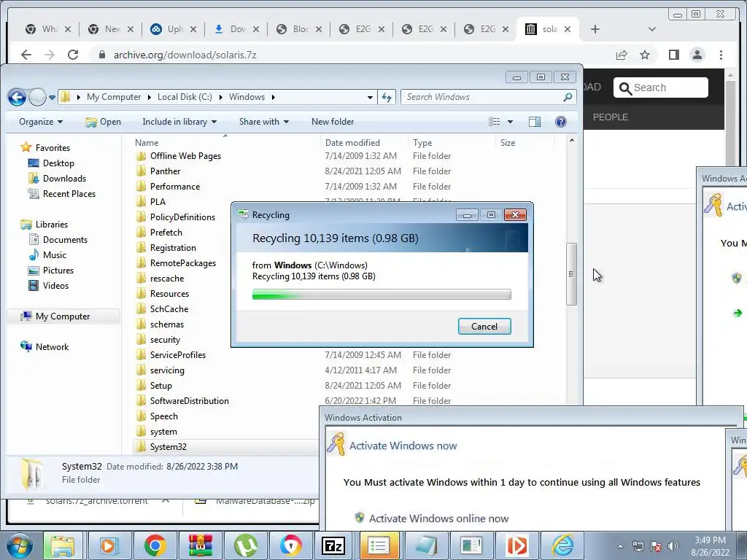747x560 pixels.
Task: Click the Explorer vertical scrollbar thumb
Action: coord(571,274)
